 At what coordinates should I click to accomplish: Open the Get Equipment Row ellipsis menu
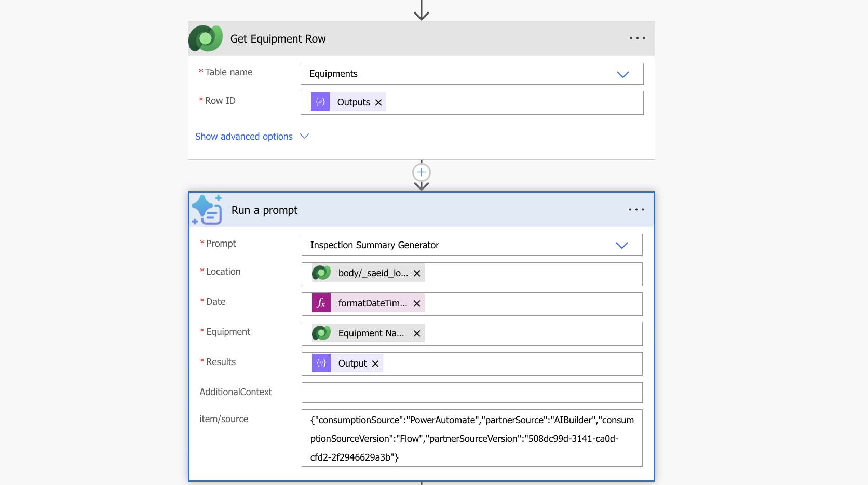coord(637,38)
